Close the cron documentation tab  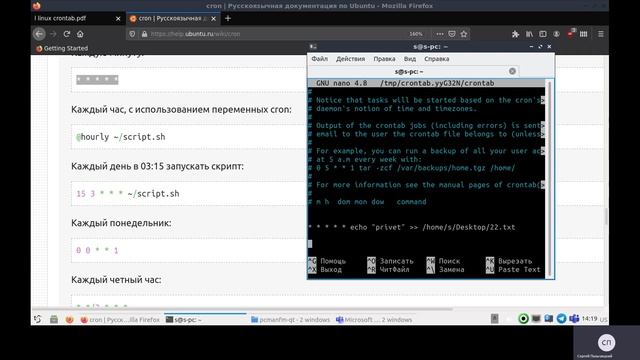click(x=213, y=18)
